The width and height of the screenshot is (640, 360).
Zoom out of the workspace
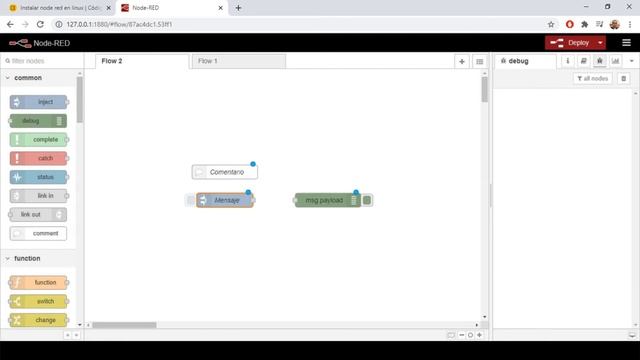(462, 335)
